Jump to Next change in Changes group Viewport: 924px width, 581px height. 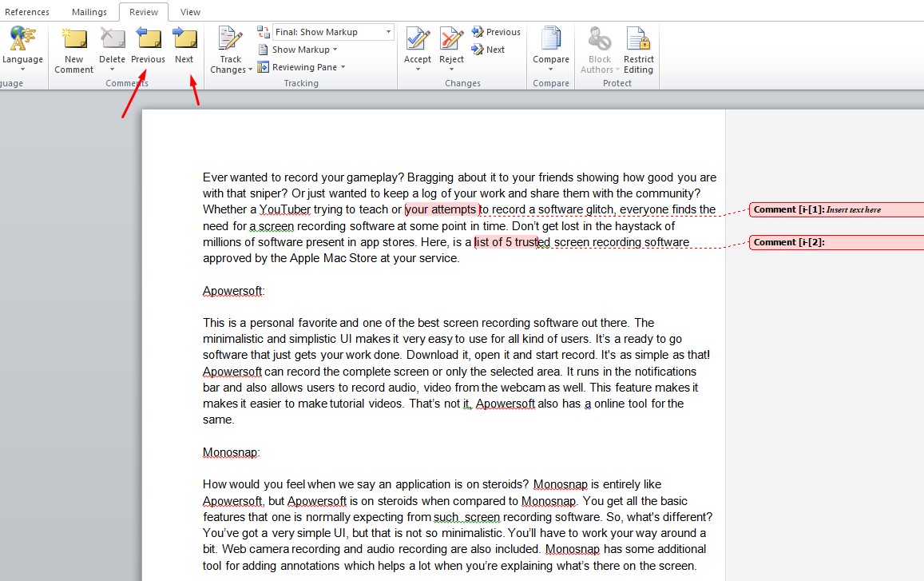pyautogui.click(x=488, y=50)
